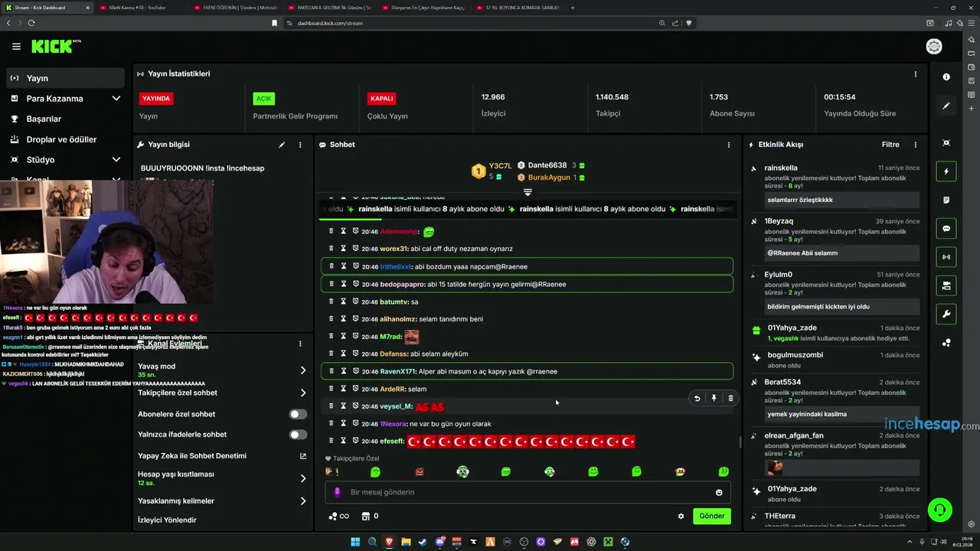
Task: Click the chat scrollbar thumb
Action: click(x=740, y=442)
